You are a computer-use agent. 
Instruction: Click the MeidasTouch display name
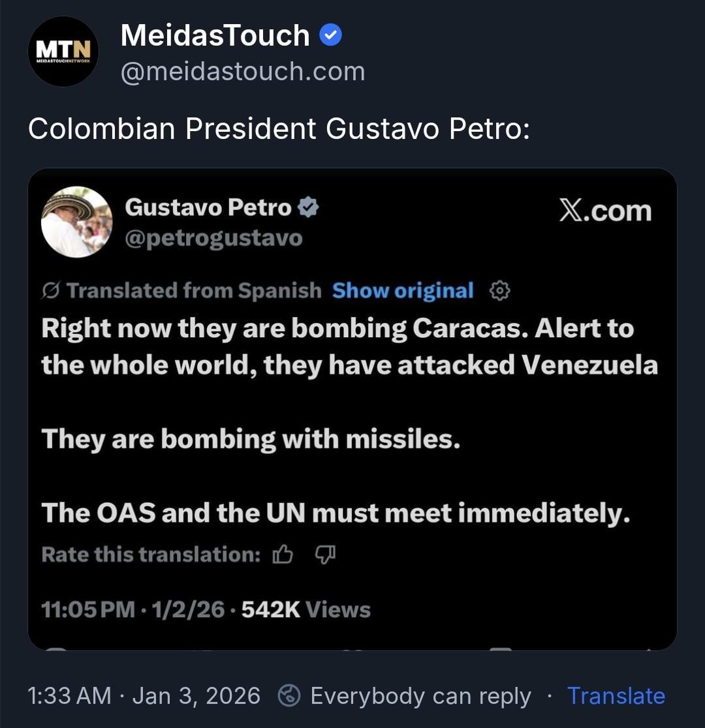click(215, 35)
